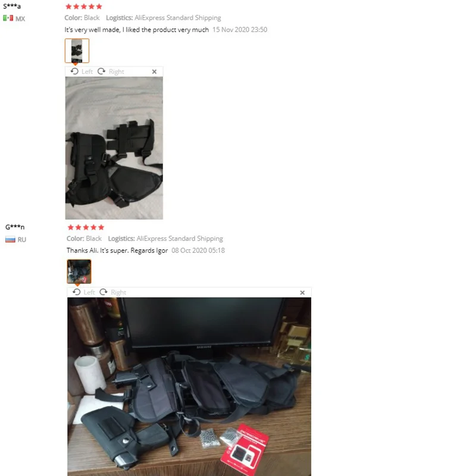Select S***a's review photo thumbnail
The image size is (476, 476).
click(x=77, y=51)
